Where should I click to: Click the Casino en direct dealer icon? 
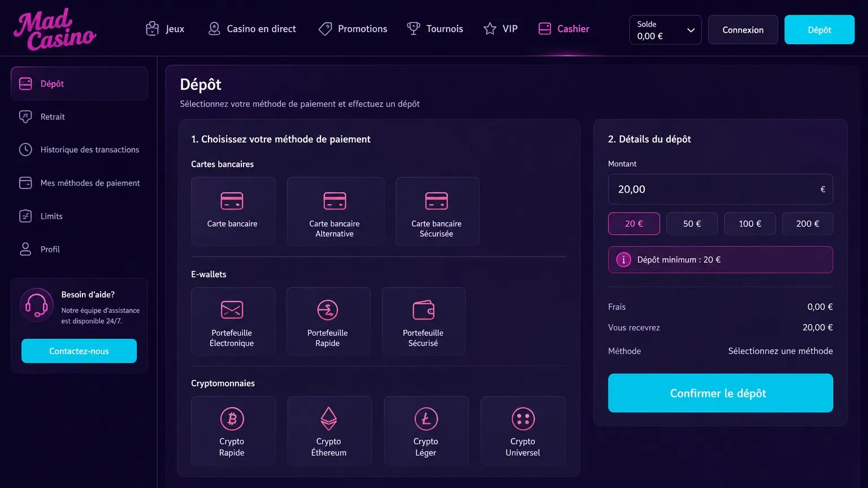(214, 29)
